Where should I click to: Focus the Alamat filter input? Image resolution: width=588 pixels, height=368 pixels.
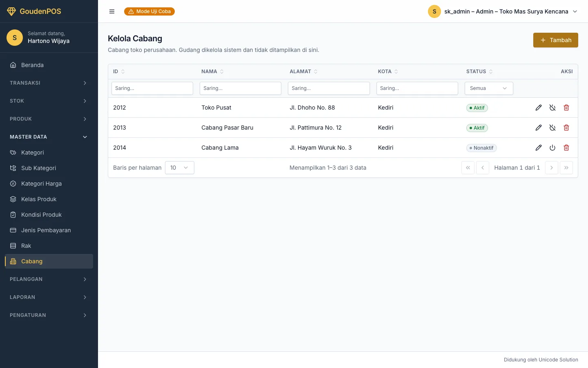coord(329,88)
